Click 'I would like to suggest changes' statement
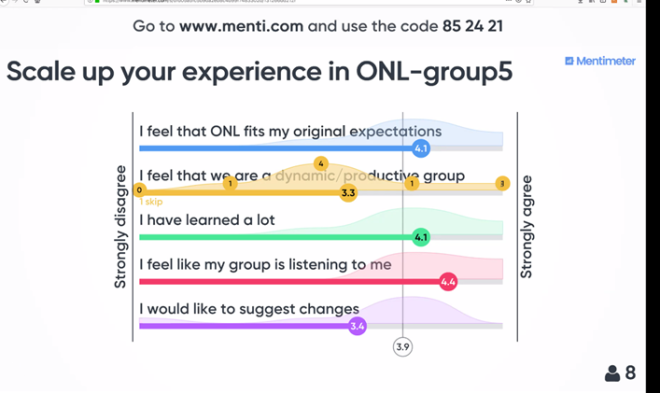The height and width of the screenshot is (393, 660). (x=249, y=309)
